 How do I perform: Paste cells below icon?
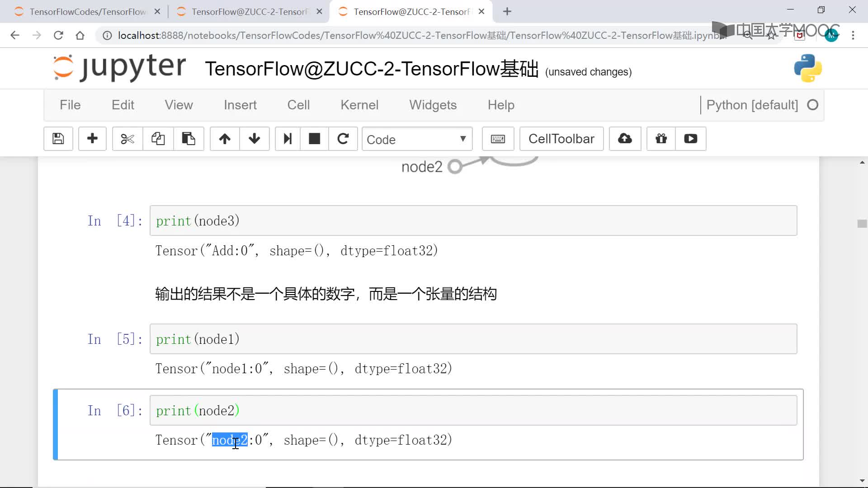(x=189, y=139)
